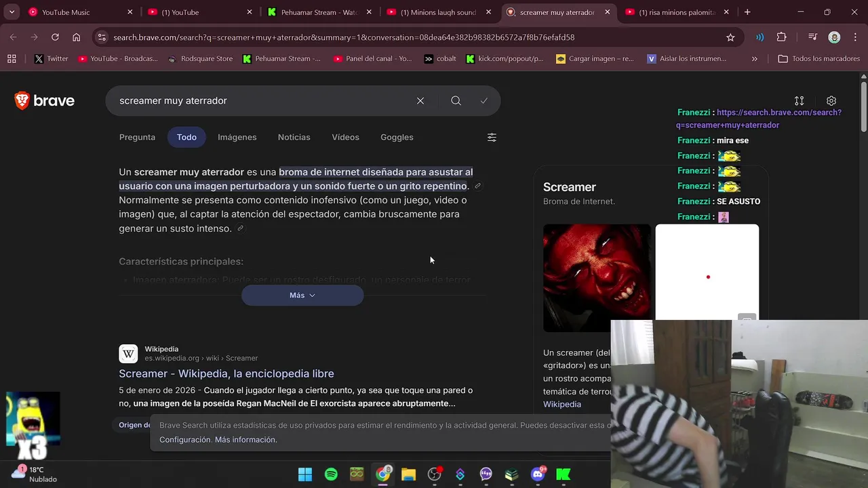Open the media controls music icon
Screen dimensions: 868x488
[812, 37]
